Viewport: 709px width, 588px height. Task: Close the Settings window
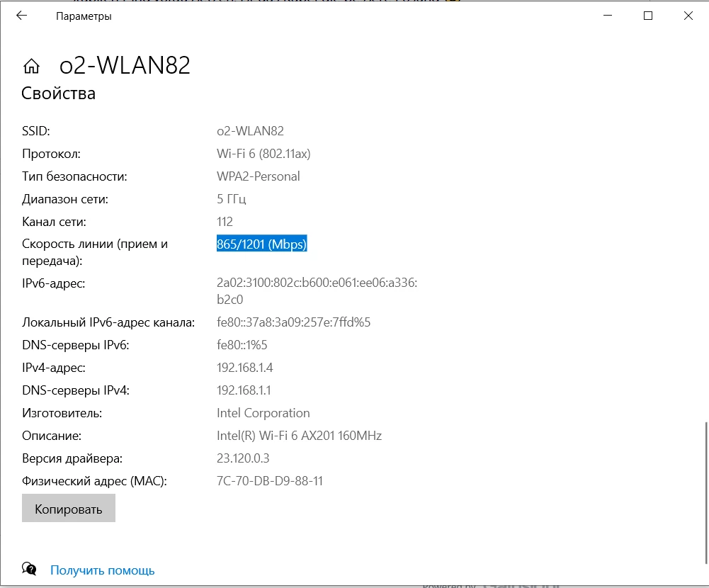(688, 16)
